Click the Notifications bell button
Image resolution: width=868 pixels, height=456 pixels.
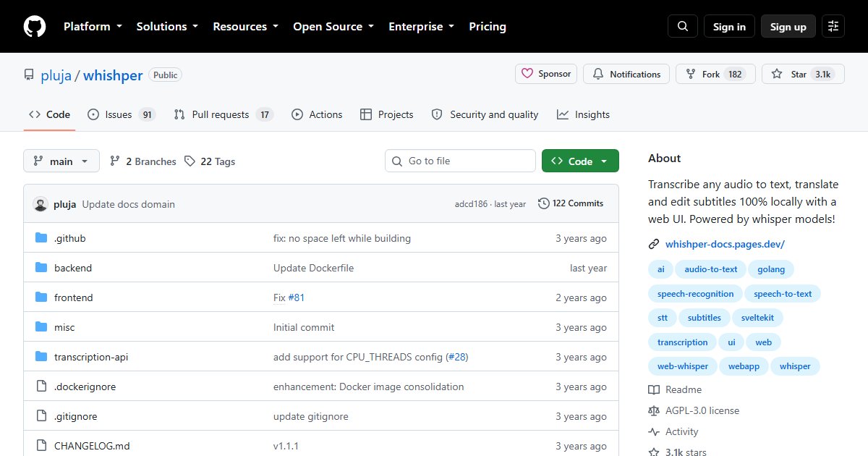point(626,74)
